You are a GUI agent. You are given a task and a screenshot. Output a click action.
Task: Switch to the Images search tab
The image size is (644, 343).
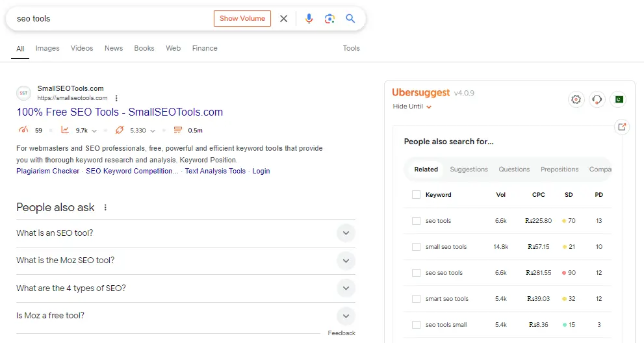point(47,48)
